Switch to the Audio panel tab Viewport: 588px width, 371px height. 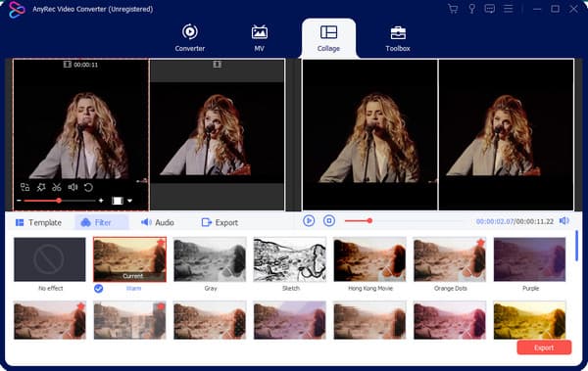tap(157, 222)
